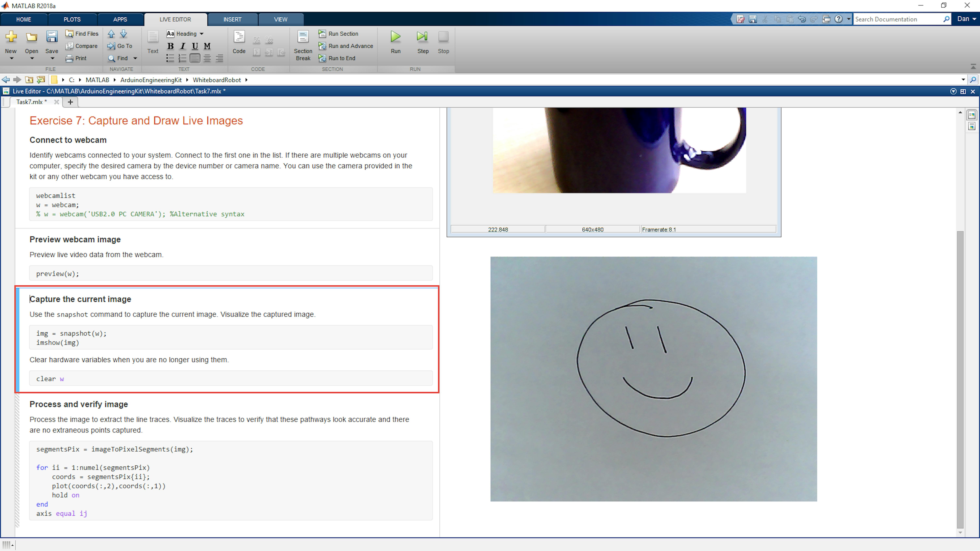Click the comment percent icon
980x551 pixels.
point(257,40)
